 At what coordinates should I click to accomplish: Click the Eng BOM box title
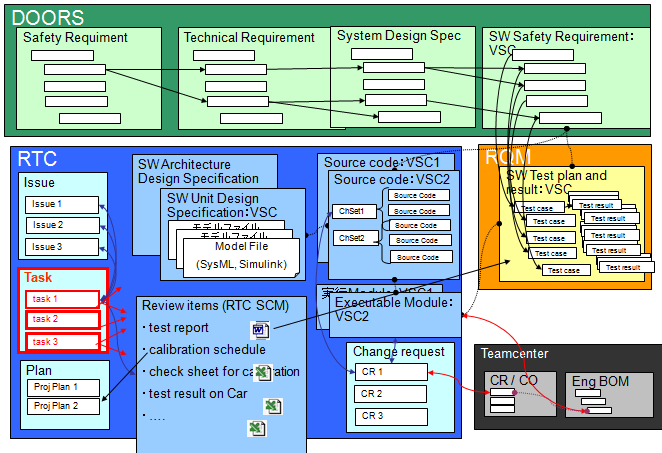pyautogui.click(x=600, y=381)
